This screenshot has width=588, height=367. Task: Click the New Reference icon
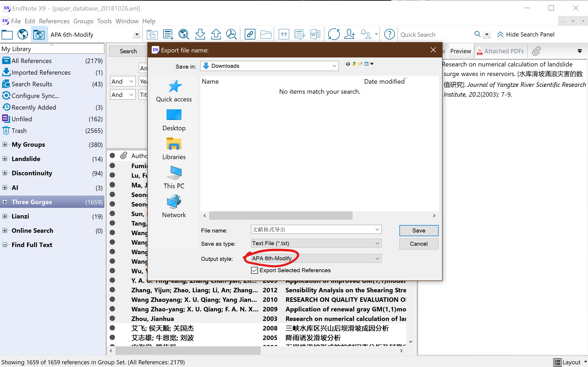[x=168, y=34]
